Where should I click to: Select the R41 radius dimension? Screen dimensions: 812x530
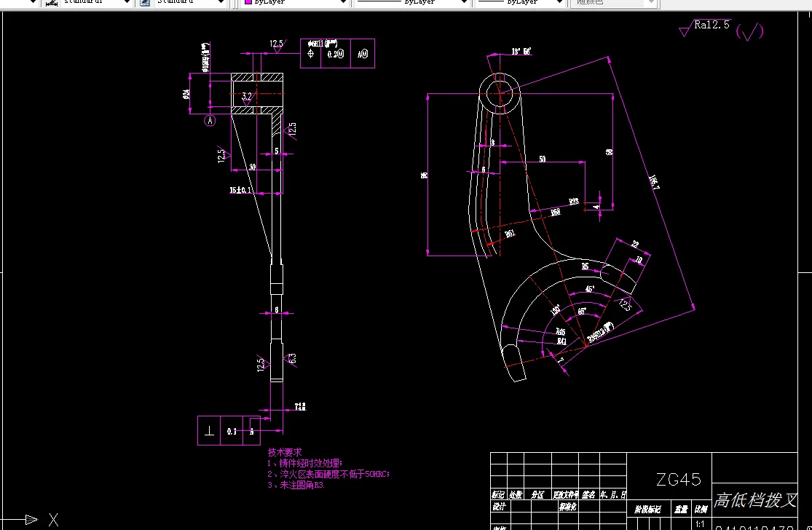(x=561, y=341)
